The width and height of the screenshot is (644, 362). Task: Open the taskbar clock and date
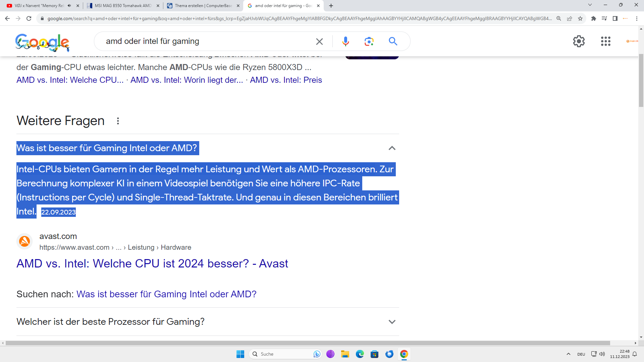pos(620,354)
